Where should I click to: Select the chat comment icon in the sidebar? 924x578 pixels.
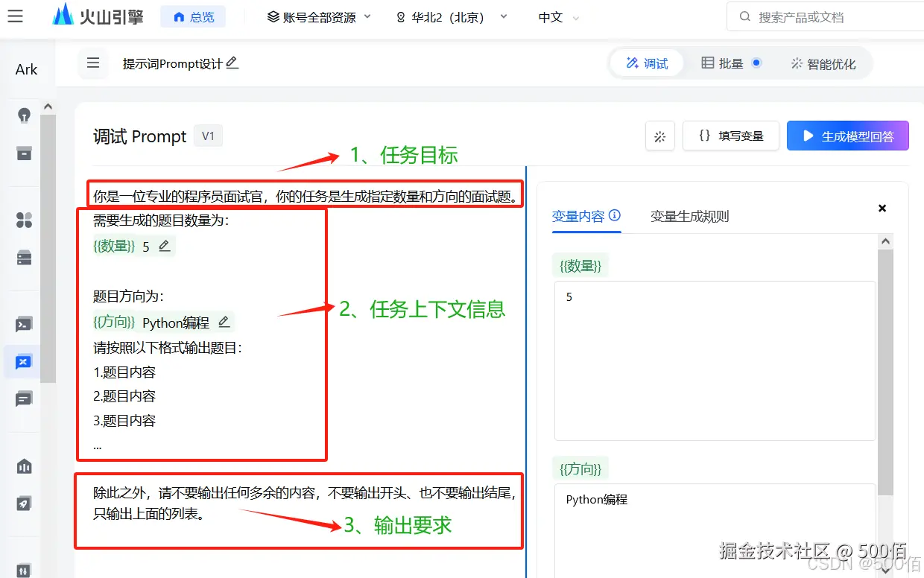[25, 398]
